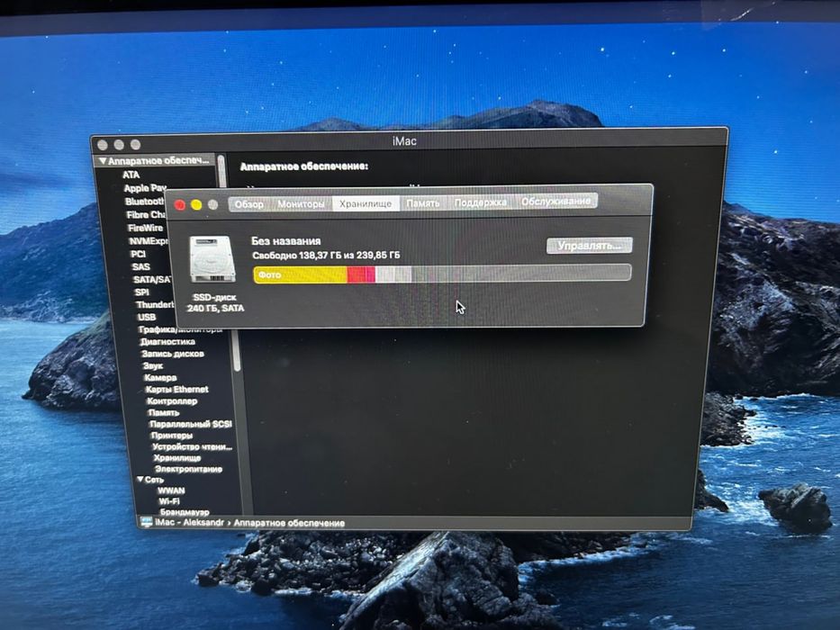Image resolution: width=840 pixels, height=630 pixels.
Task: Switch to the Мониторы tab
Action: 301,204
